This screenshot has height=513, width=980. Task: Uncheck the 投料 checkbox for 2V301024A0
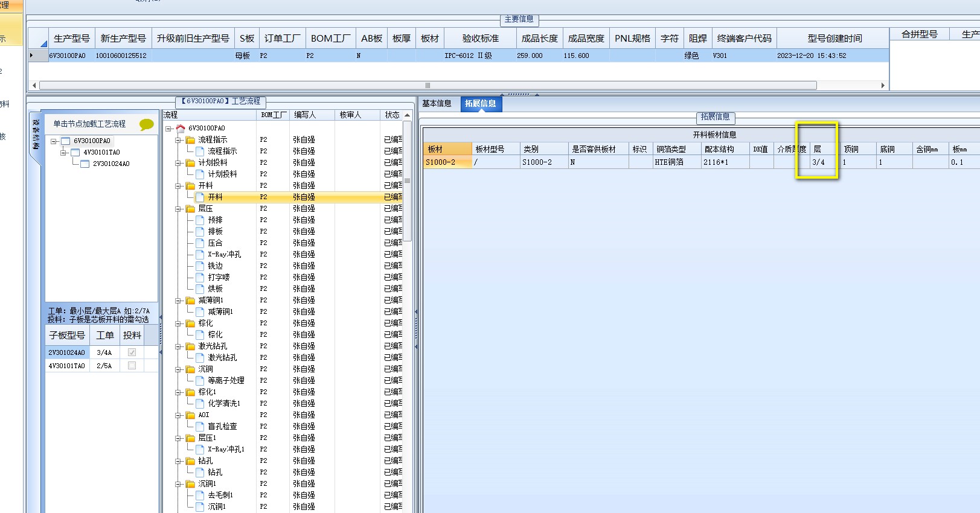[132, 352]
